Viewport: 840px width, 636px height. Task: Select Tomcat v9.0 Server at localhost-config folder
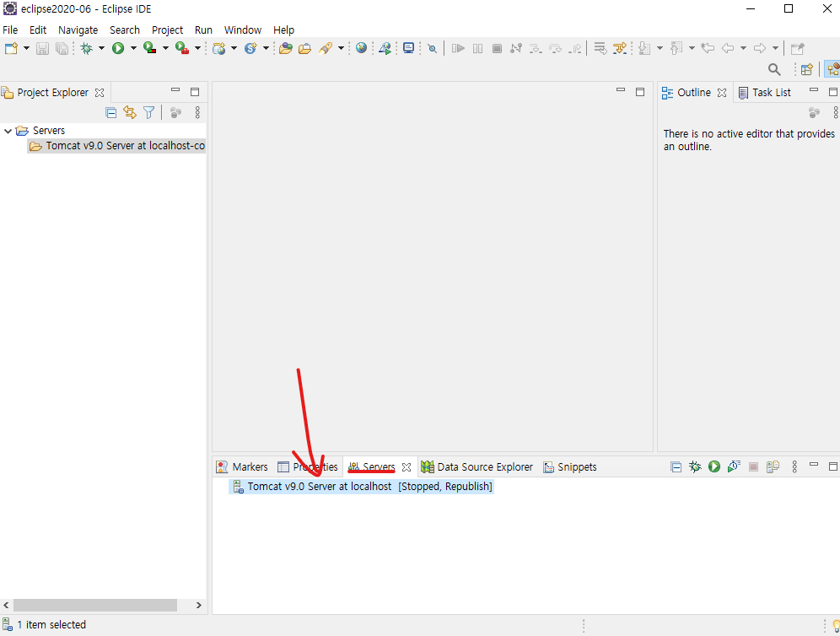pos(116,146)
